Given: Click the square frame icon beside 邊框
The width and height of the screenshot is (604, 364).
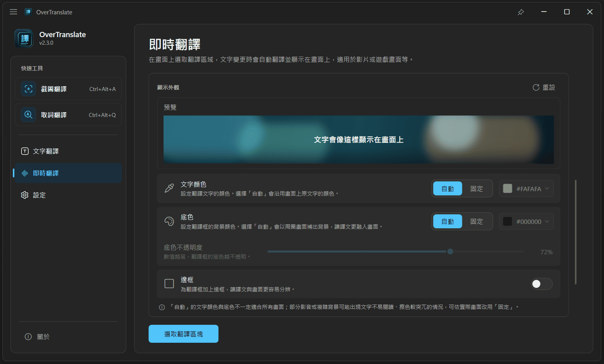Looking at the screenshot, I should pyautogui.click(x=169, y=284).
